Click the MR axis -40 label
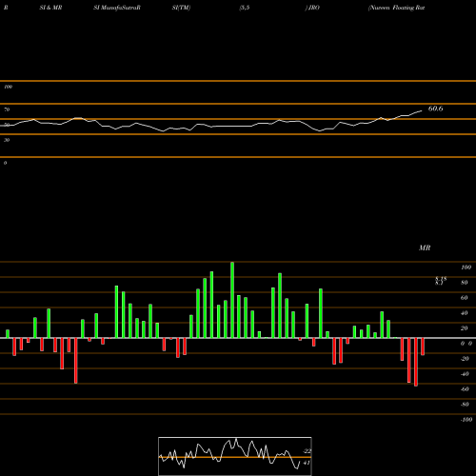Viewport: 476px width, 476px height. tap(465, 374)
